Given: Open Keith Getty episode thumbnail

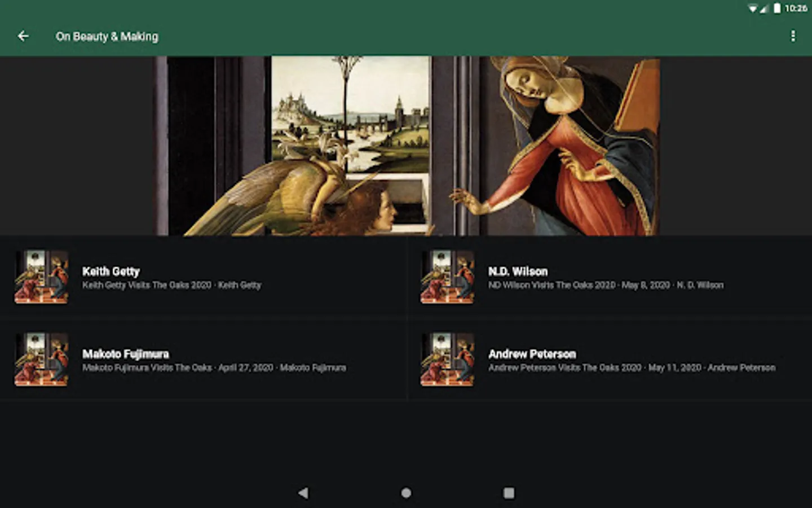Looking at the screenshot, I should [x=42, y=277].
